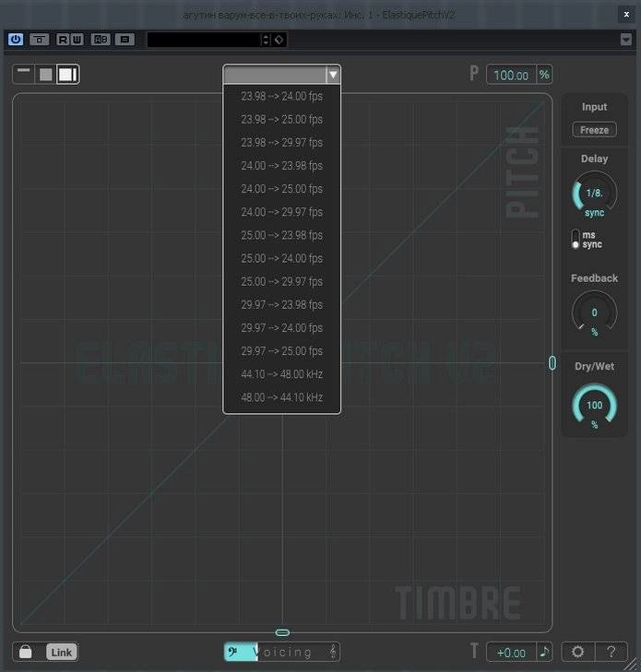Click the preset name field
This screenshot has height=672, width=641.
[204, 40]
